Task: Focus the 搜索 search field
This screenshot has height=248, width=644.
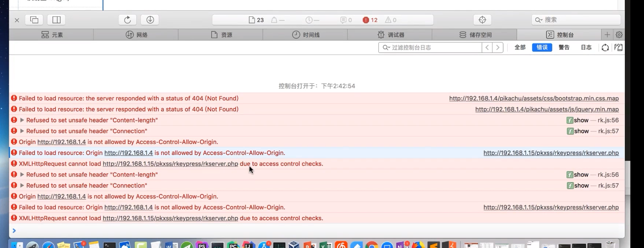Action: tap(576, 20)
